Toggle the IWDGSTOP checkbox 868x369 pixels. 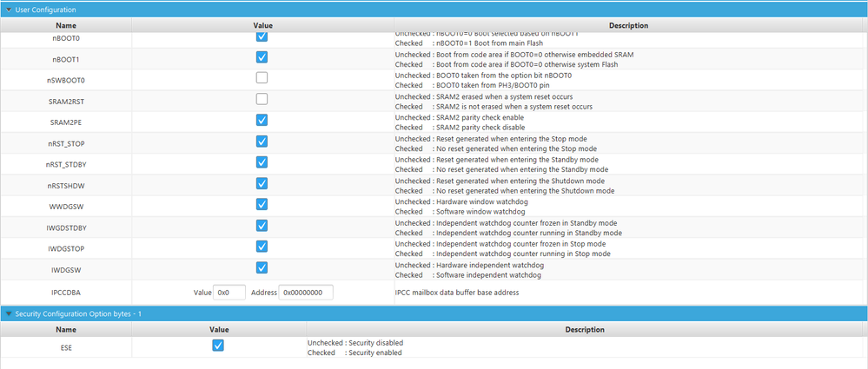tap(262, 247)
